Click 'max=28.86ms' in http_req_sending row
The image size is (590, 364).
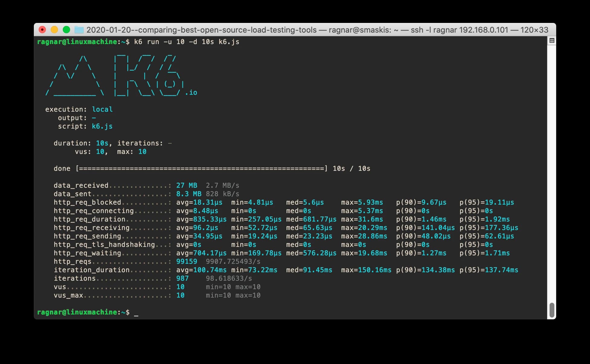tap(364, 236)
